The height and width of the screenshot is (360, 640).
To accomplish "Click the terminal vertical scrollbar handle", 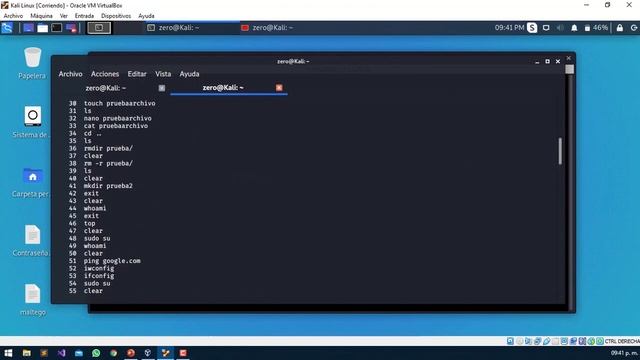I will [560, 151].
